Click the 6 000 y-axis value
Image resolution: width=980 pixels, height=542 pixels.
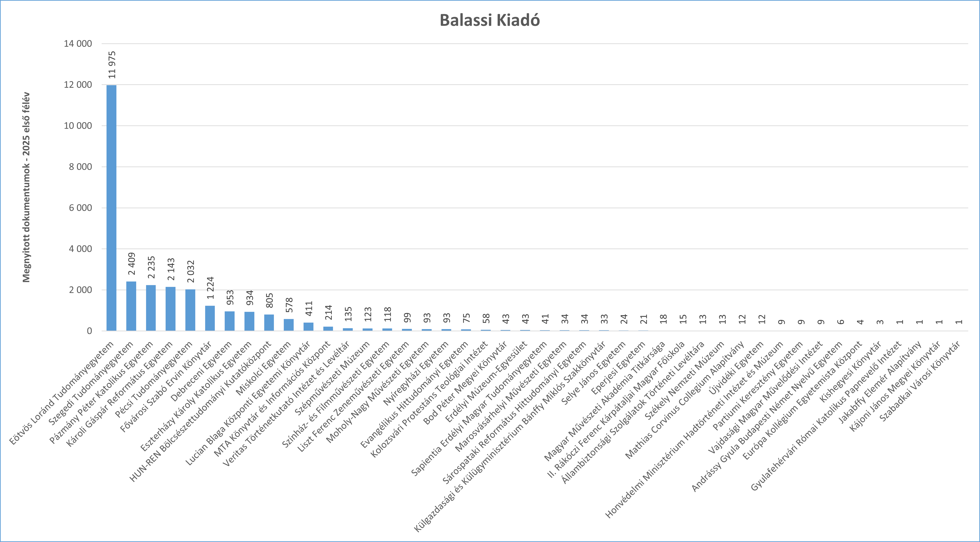[80, 208]
